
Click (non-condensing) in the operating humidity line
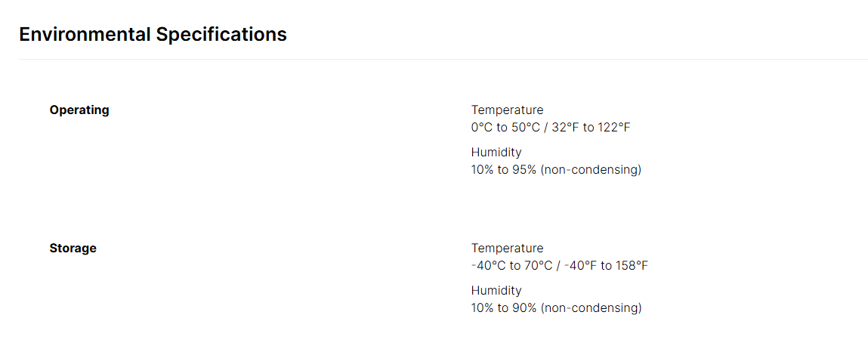[591, 170]
